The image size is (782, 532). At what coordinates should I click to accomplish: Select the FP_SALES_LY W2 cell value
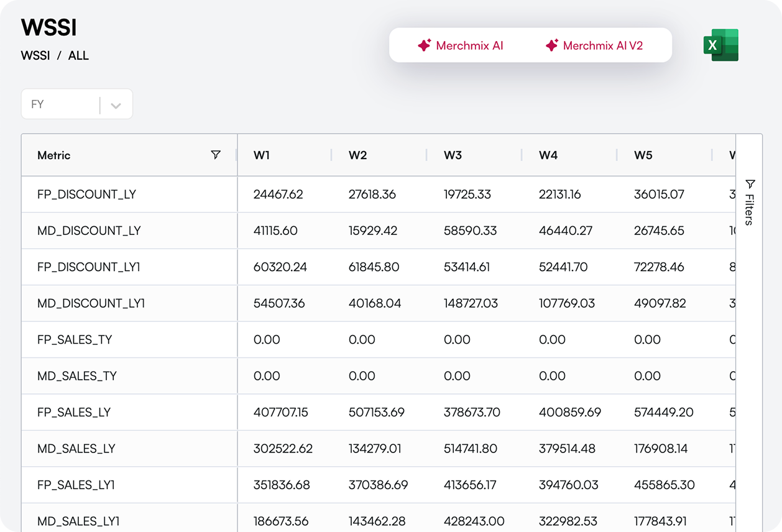tap(377, 412)
